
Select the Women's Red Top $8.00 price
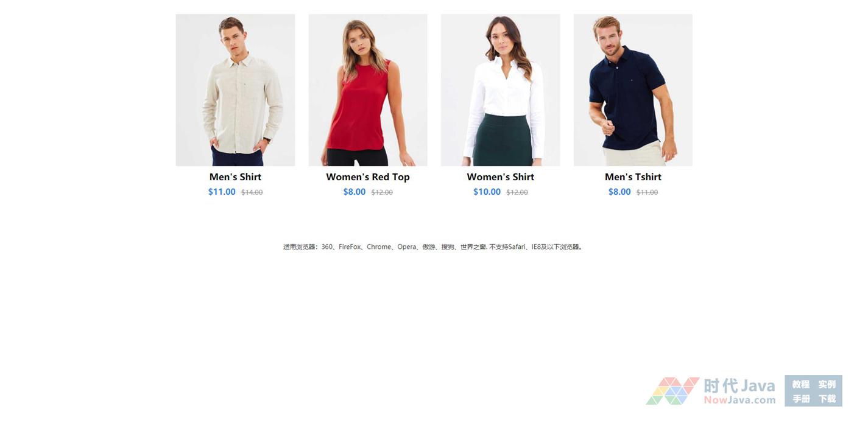(355, 192)
